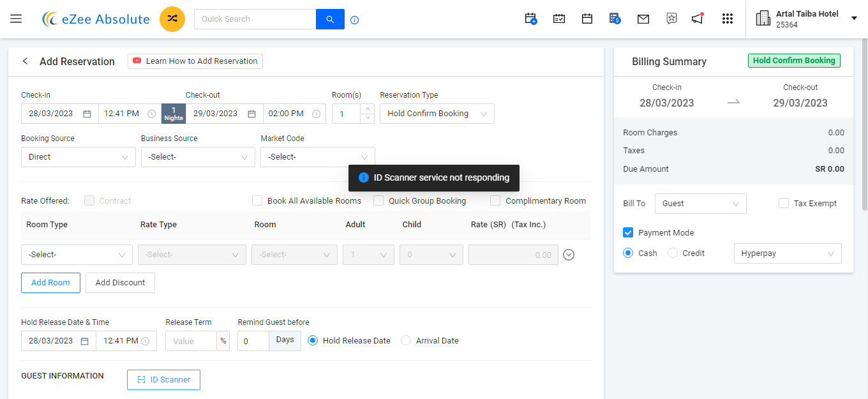Expand the Booking Source dropdown
Screen dimensions: 868x399
pos(78,157)
